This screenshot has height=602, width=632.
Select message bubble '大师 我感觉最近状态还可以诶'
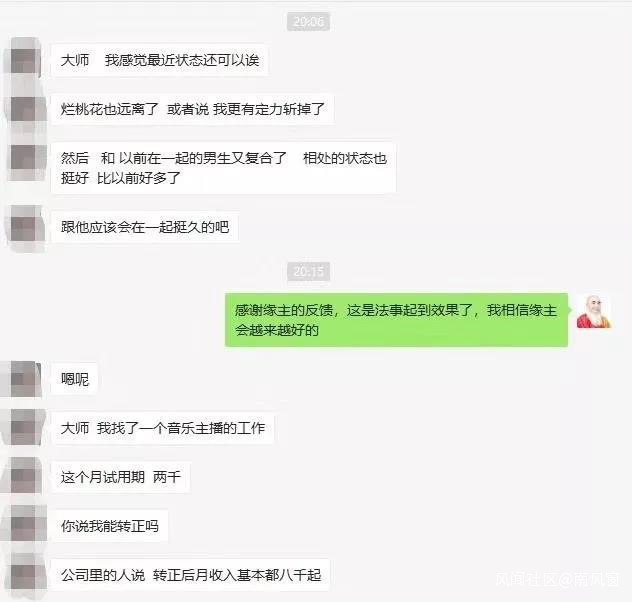click(x=160, y=60)
